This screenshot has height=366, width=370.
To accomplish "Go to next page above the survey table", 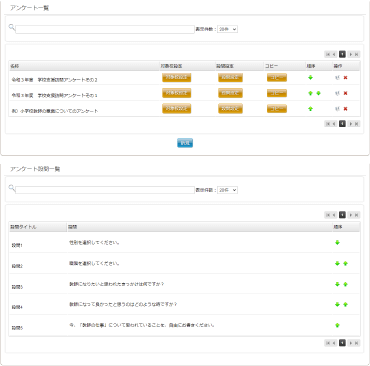I will [350, 54].
